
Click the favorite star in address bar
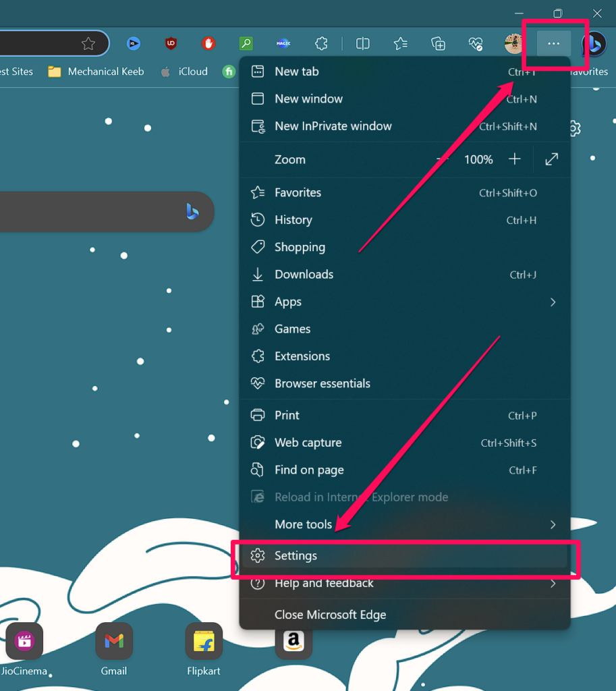pos(88,44)
